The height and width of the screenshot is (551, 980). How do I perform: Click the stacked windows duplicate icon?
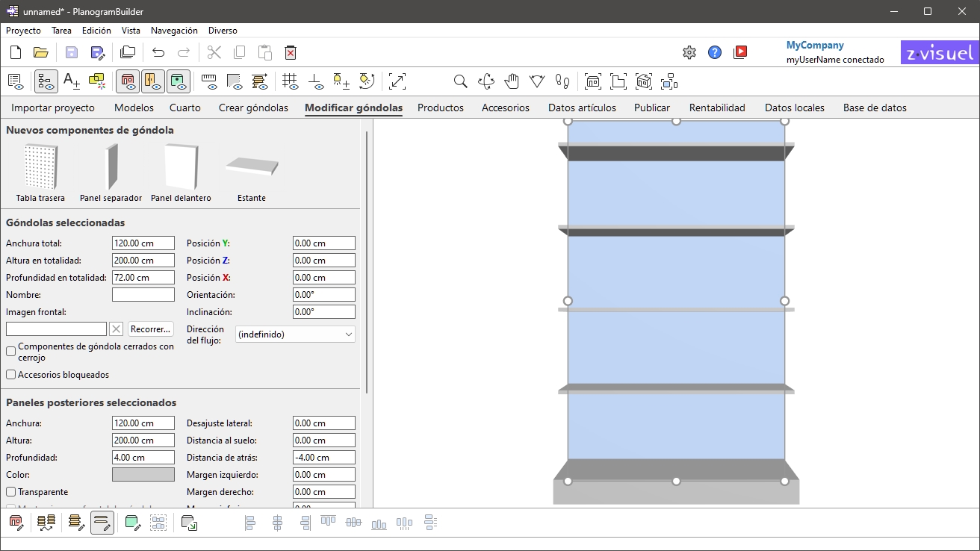pos(128,52)
